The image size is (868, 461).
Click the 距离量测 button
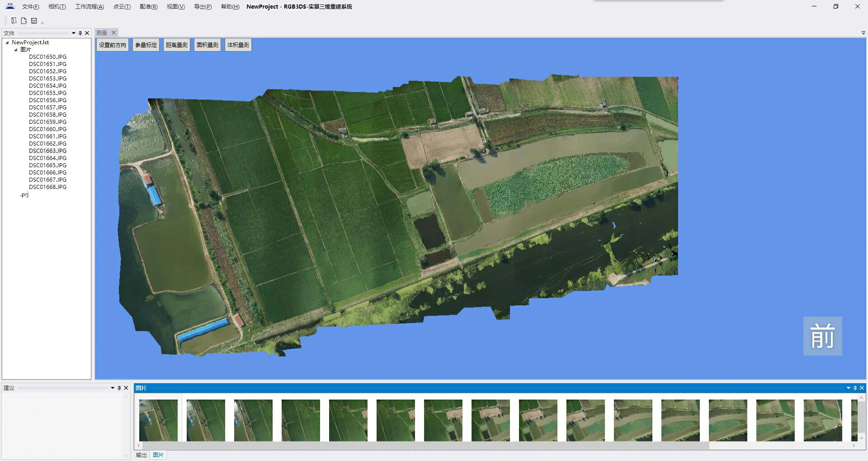coord(176,45)
